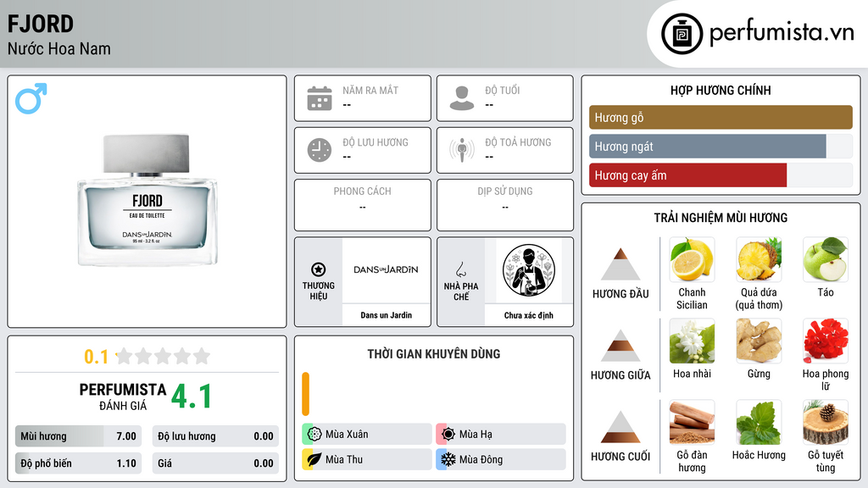Click the snowflake icon for Mùa Đông

click(x=448, y=459)
